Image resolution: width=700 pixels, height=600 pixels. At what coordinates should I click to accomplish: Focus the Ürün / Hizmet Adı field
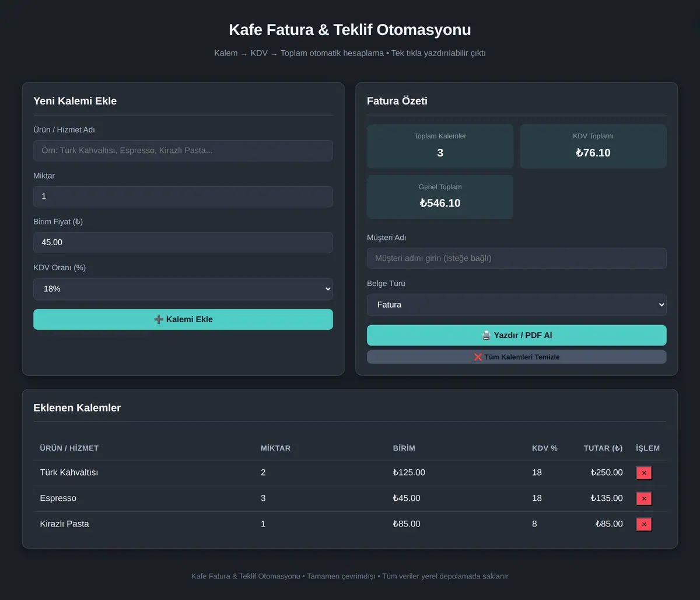pyautogui.click(x=183, y=151)
